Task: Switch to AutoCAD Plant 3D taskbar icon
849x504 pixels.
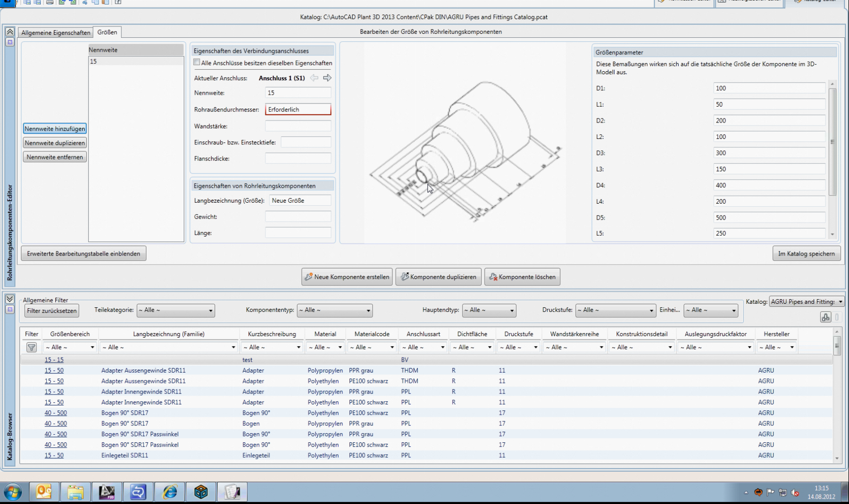Action: tap(107, 492)
